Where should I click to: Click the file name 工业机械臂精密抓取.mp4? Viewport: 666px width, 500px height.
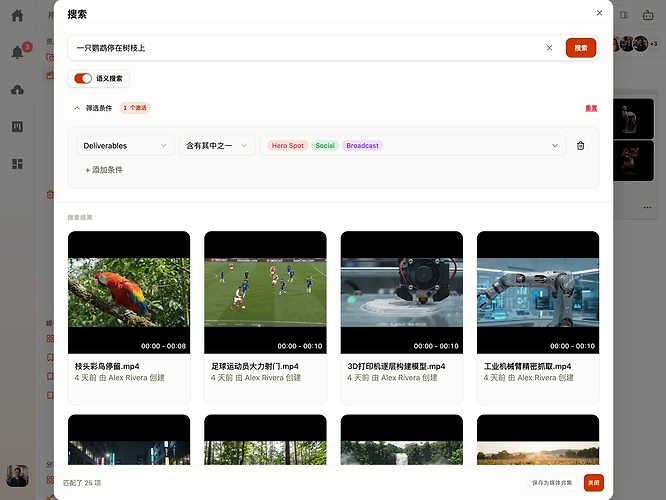tap(528, 366)
